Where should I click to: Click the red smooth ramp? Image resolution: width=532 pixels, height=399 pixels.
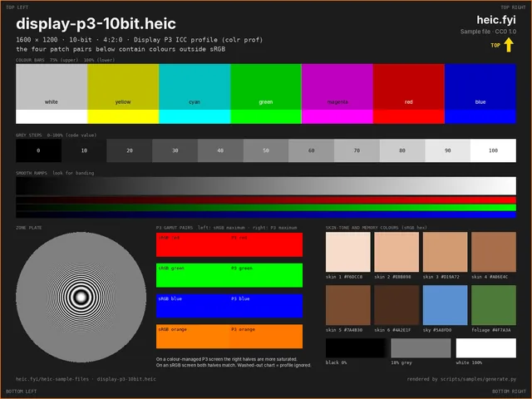[x=266, y=199]
